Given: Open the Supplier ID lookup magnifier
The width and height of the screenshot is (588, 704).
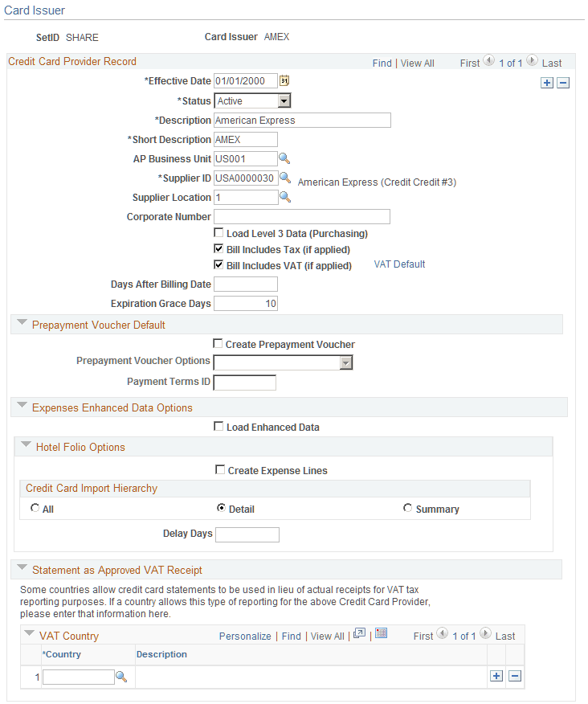Looking at the screenshot, I should click(x=285, y=178).
